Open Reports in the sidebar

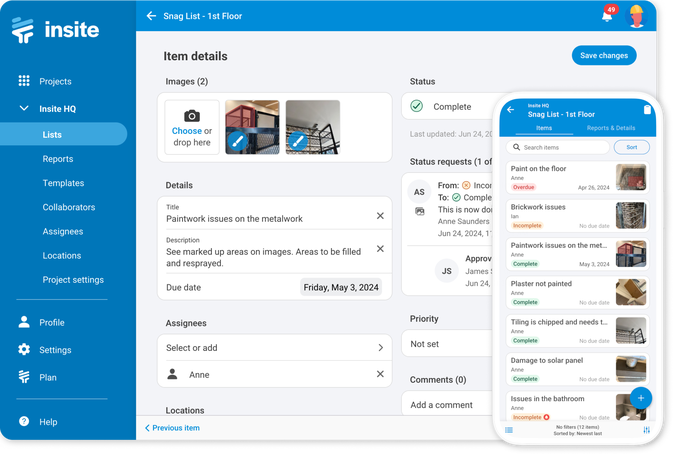click(57, 159)
